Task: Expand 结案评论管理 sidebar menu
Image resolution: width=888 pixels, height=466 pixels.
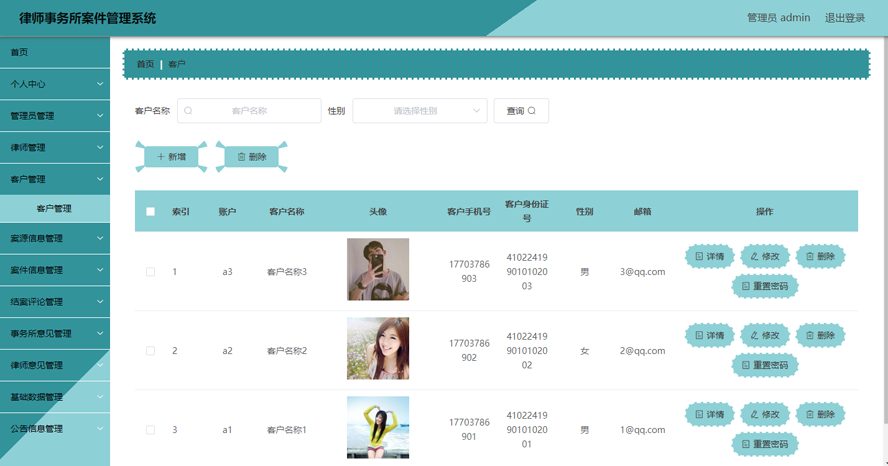Action: [x=55, y=302]
